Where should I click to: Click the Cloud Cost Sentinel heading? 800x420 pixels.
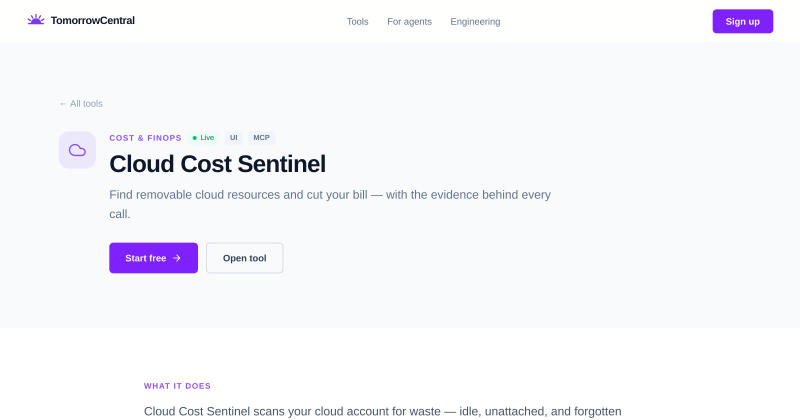point(217,164)
